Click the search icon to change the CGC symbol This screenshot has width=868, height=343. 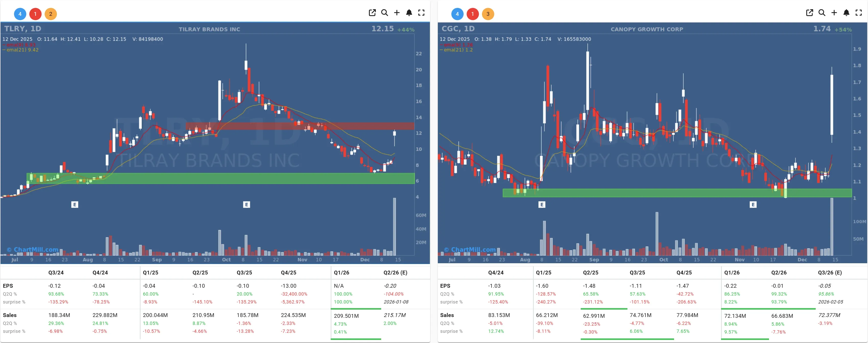822,12
